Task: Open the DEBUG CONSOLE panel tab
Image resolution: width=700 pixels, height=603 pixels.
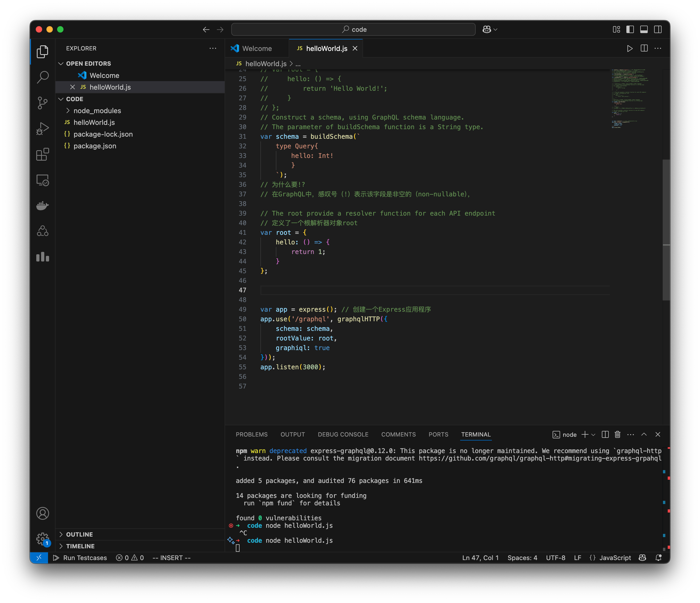Action: tap(343, 434)
